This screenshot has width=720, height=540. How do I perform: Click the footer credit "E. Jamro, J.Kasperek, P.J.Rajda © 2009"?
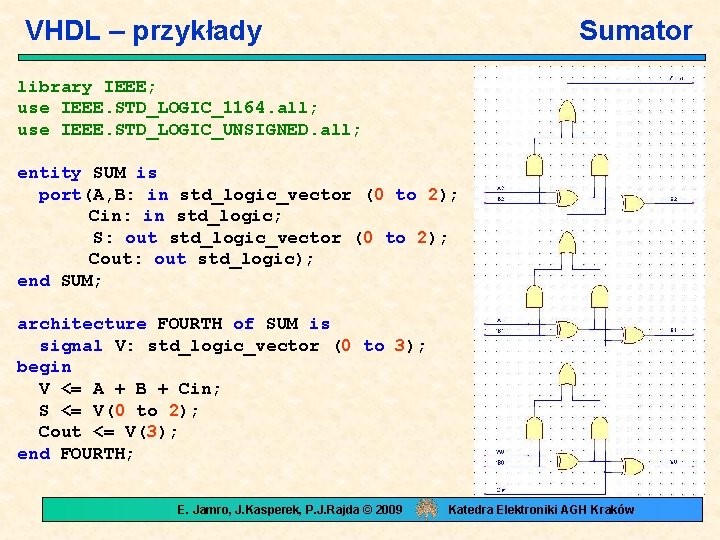pos(290,510)
